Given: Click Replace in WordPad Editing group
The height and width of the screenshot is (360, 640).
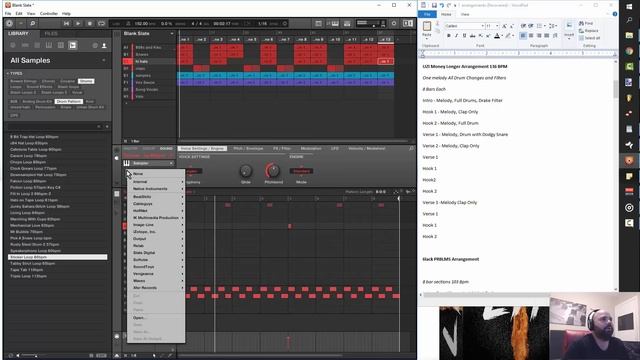Looking at the screenshot, I should coord(589,31).
